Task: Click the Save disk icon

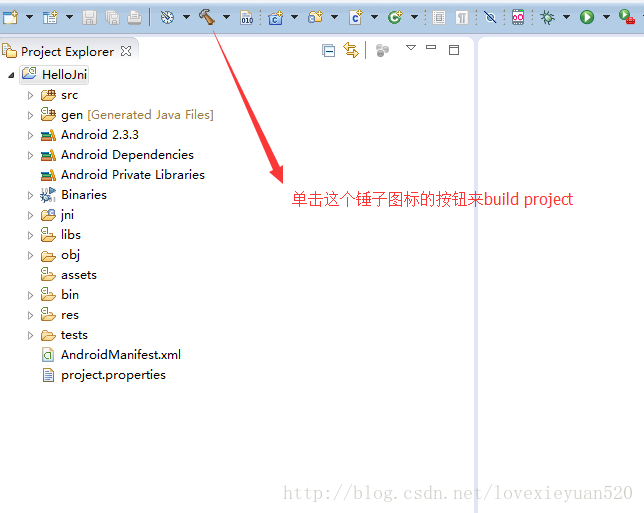Action: (x=89, y=17)
